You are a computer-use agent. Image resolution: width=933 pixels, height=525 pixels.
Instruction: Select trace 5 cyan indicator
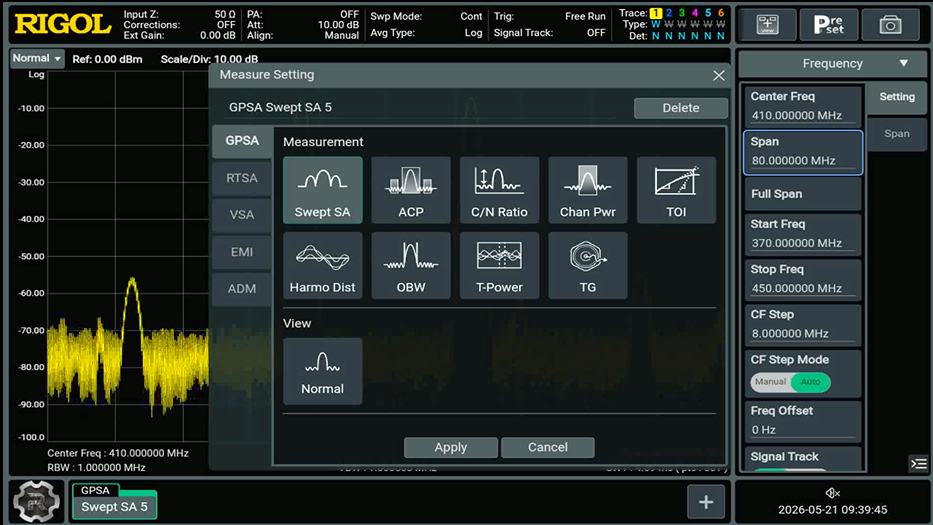[708, 12]
